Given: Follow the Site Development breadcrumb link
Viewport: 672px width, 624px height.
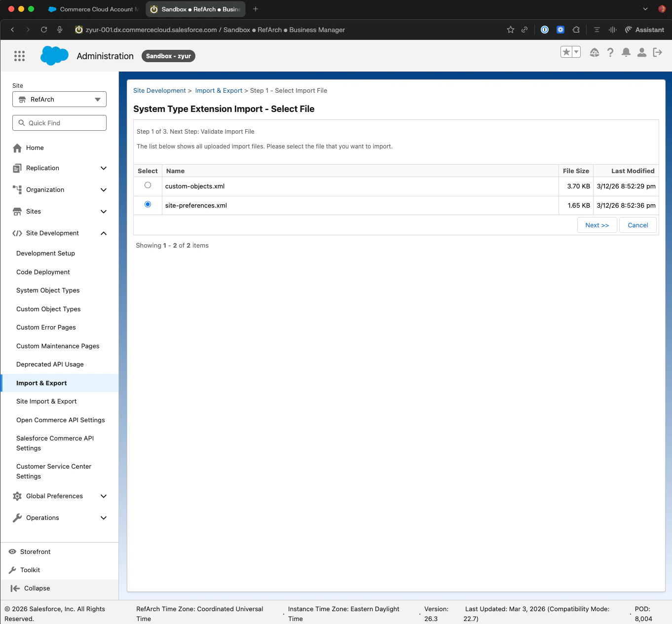Looking at the screenshot, I should (x=159, y=90).
